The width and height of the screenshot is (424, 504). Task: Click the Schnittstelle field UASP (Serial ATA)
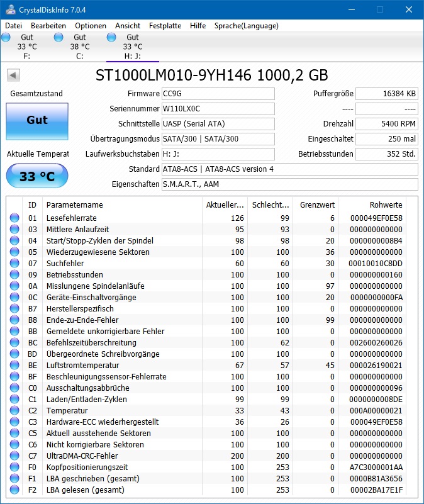pyautogui.click(x=218, y=124)
